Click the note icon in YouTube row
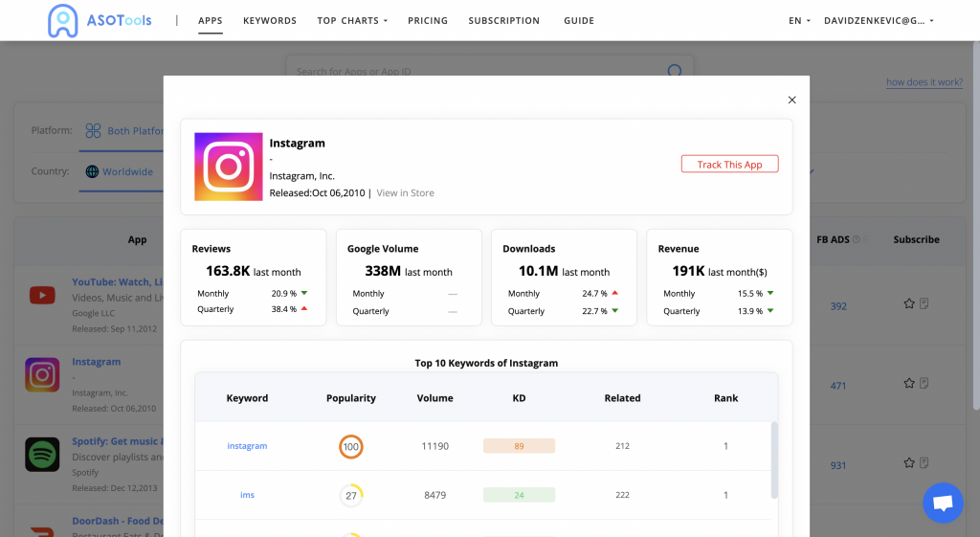This screenshot has height=537, width=980. [x=924, y=303]
